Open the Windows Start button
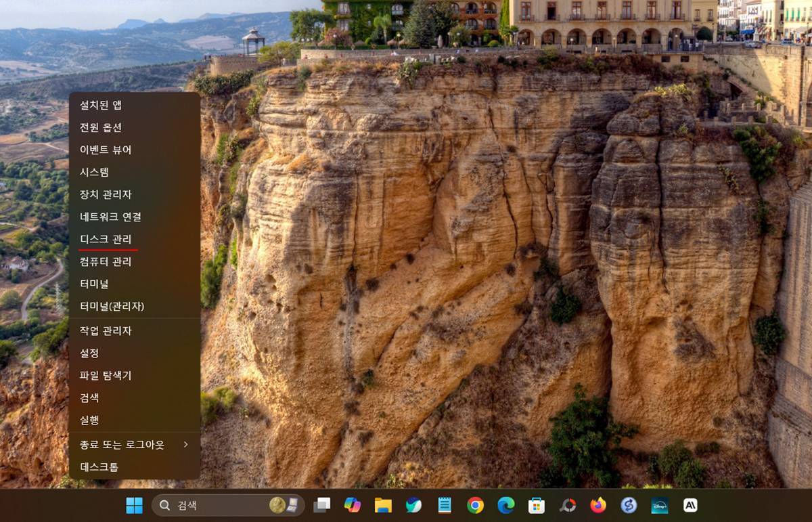The height and width of the screenshot is (522, 812). click(x=134, y=505)
